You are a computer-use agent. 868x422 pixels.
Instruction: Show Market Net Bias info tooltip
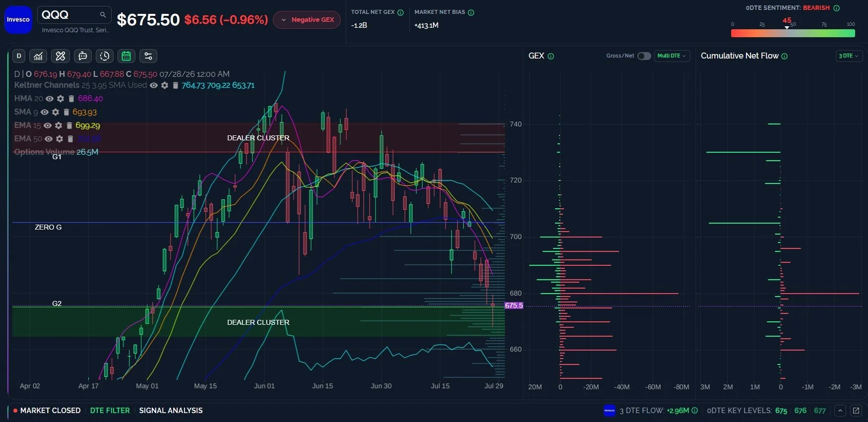click(x=471, y=12)
